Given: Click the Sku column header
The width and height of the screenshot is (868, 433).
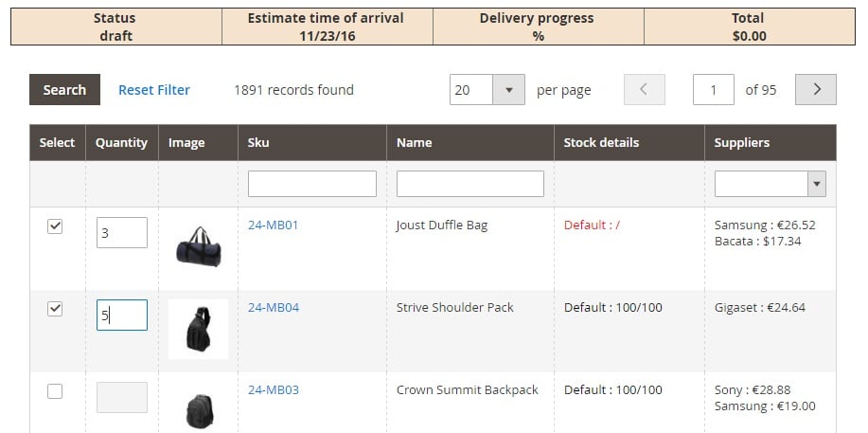Looking at the screenshot, I should pyautogui.click(x=312, y=142).
